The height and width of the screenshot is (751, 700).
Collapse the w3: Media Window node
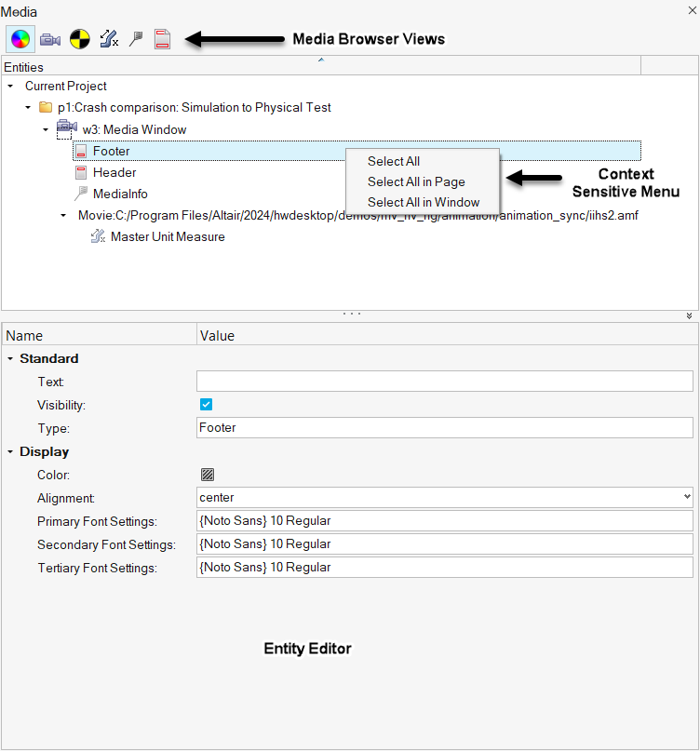[46, 129]
